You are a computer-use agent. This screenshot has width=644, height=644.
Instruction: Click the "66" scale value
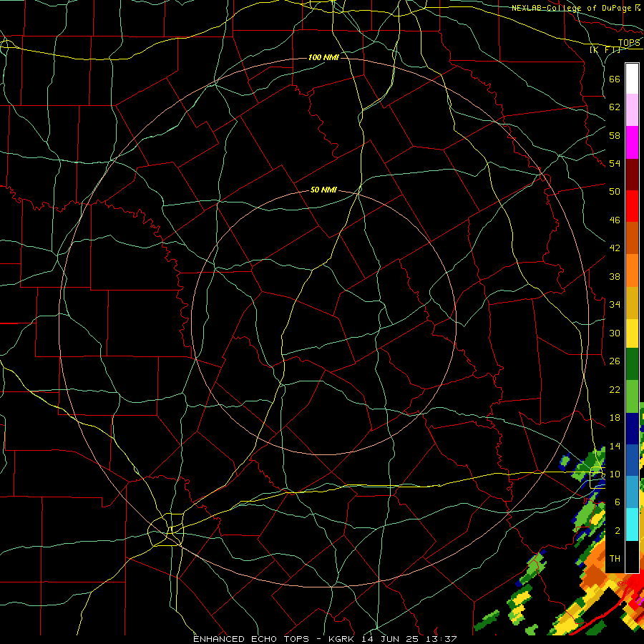tap(615, 79)
